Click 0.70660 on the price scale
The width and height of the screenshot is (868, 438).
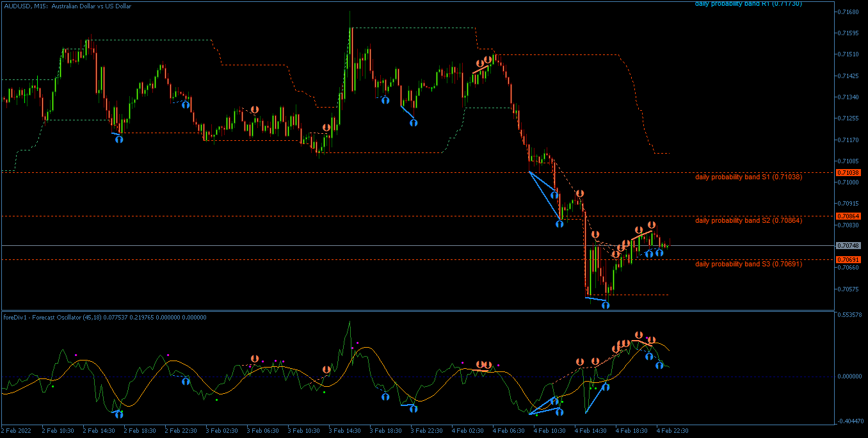click(x=849, y=268)
